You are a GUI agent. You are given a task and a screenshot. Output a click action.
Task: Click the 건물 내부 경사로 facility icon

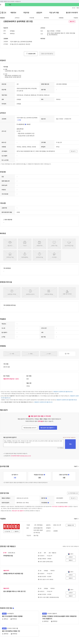point(67,292)
